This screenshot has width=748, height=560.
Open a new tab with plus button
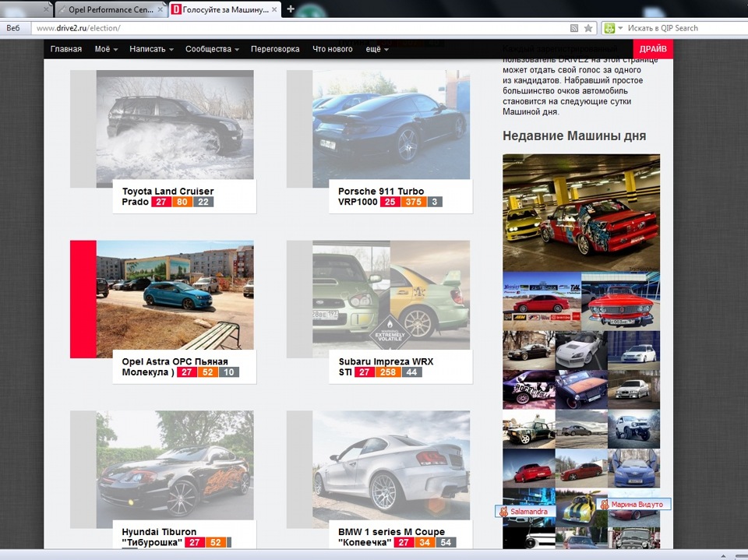point(291,9)
